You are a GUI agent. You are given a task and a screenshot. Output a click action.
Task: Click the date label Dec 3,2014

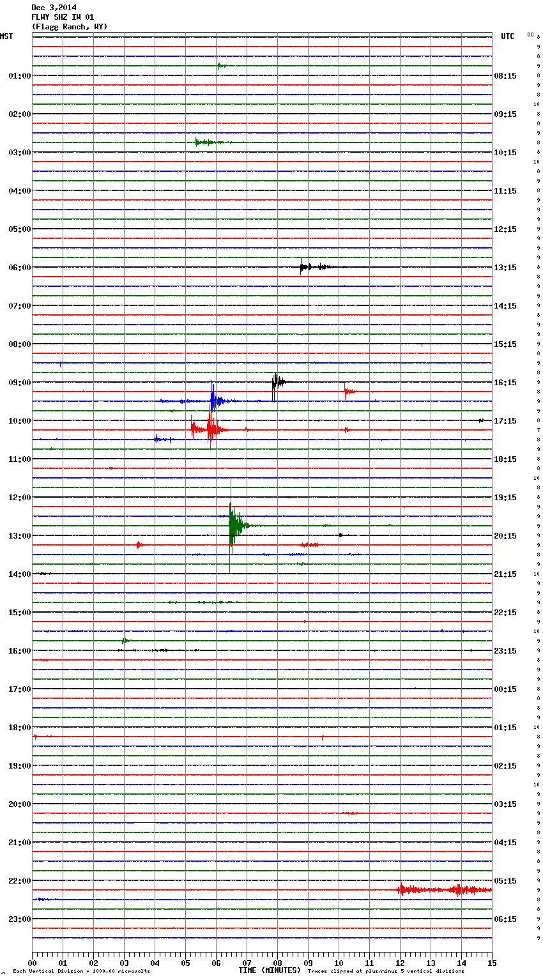pyautogui.click(x=54, y=8)
